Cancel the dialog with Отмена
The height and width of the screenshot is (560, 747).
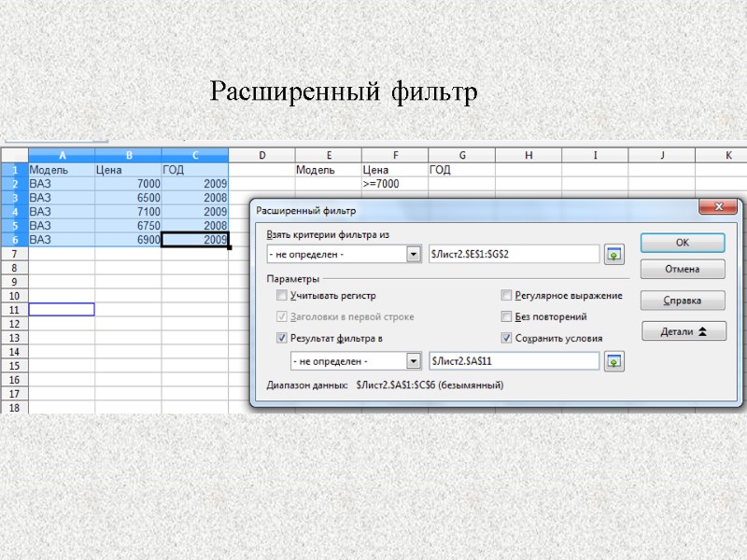(683, 269)
